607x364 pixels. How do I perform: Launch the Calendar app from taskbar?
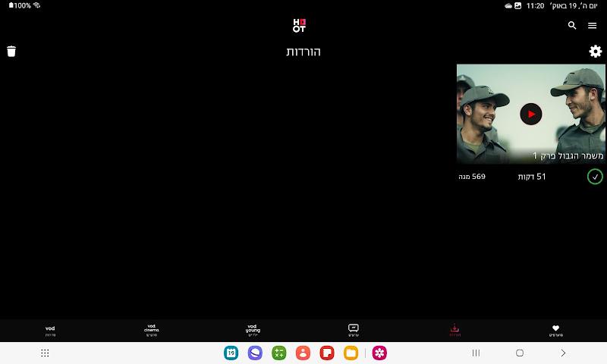(x=231, y=353)
